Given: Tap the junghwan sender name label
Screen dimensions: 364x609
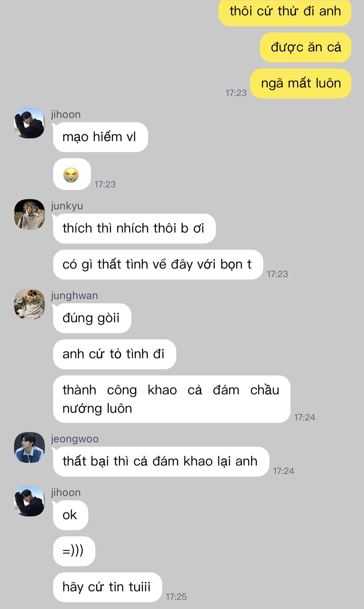Looking at the screenshot, I should pyautogui.click(x=75, y=296).
